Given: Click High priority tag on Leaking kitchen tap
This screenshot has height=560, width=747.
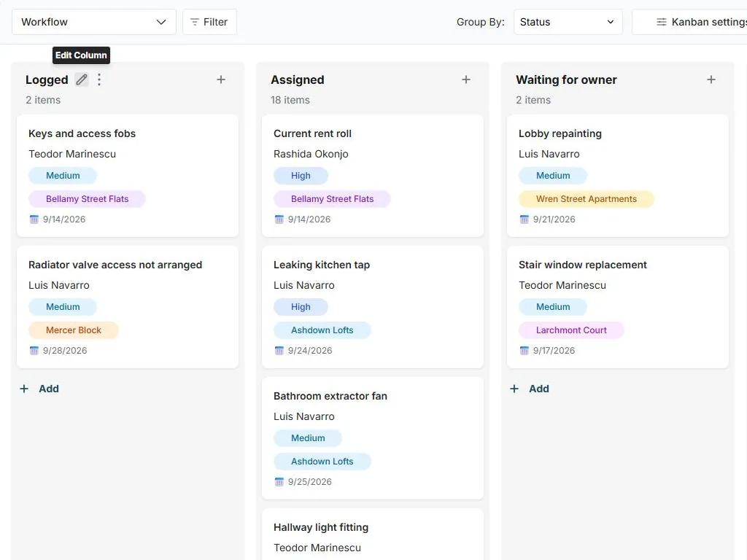Looking at the screenshot, I should pyautogui.click(x=301, y=307).
